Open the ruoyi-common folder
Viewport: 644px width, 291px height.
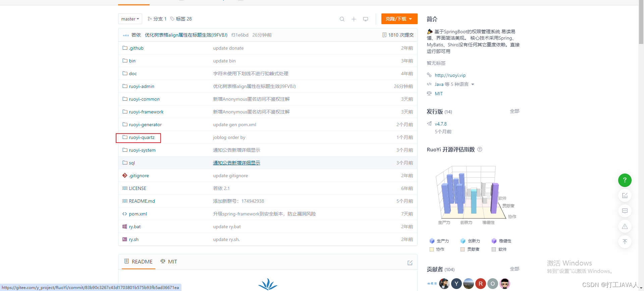coord(144,99)
